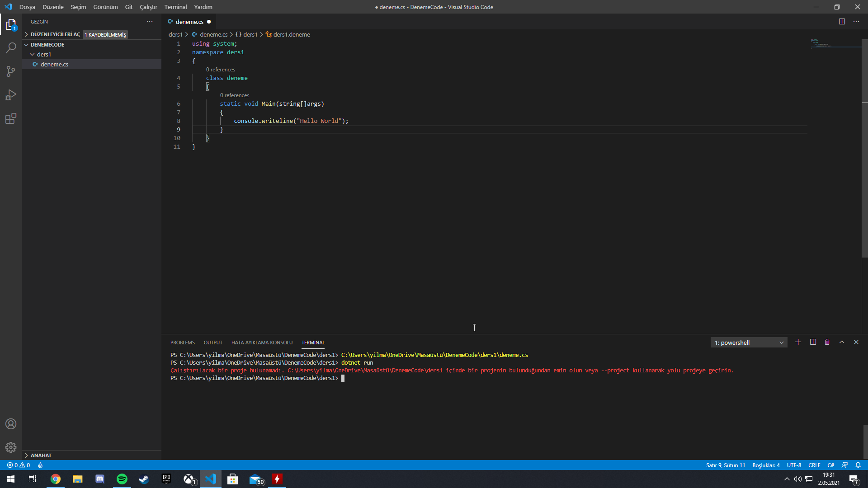
Task: Open Run and Debug view
Action: tap(11, 95)
